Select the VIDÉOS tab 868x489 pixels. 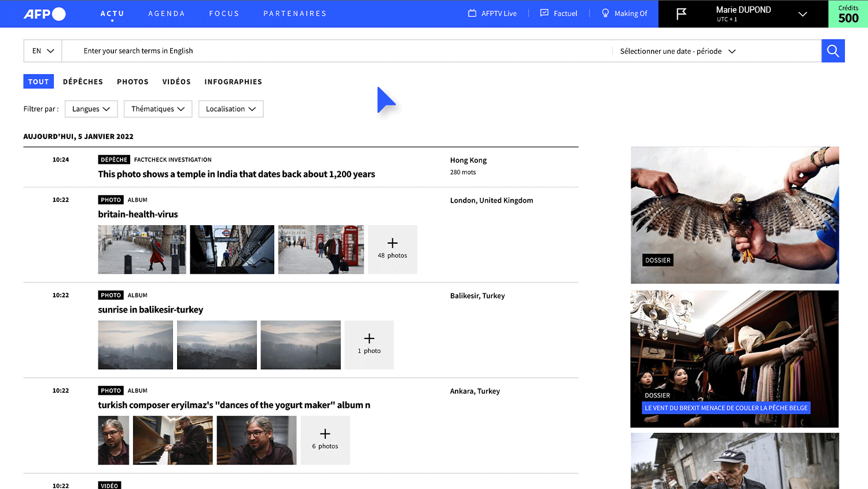click(x=176, y=82)
